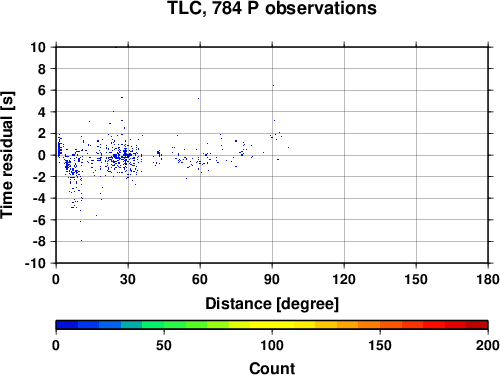Image resolution: width=500 pixels, height=375 pixels.
Task: Click the lowest outlier point near -8 s
Action: [81, 240]
